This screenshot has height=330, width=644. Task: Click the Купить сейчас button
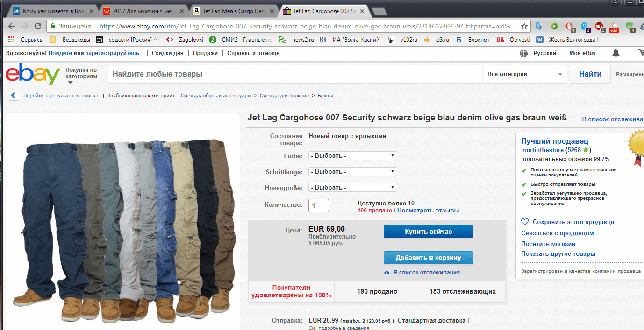point(429,232)
